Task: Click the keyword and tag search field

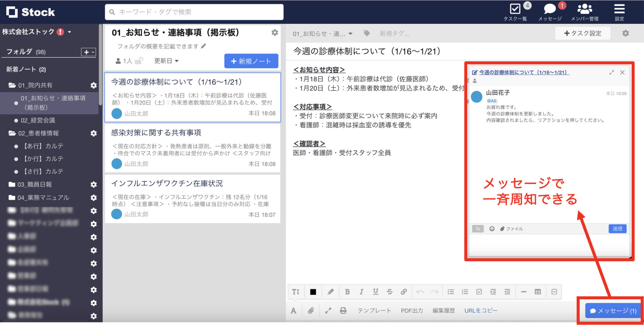Action: [194, 12]
